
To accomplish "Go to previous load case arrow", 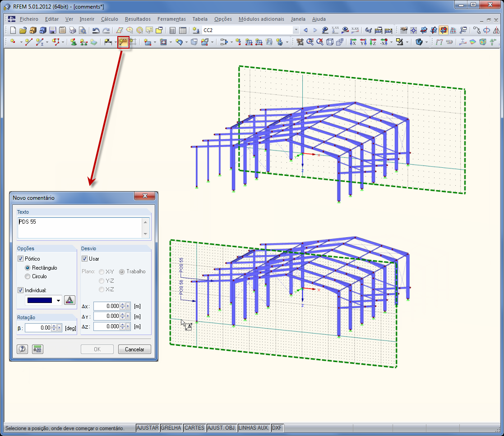I will point(305,30).
